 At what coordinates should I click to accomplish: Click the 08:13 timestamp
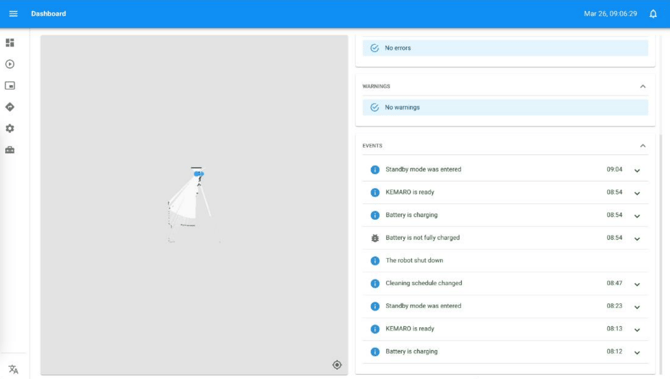coord(614,329)
